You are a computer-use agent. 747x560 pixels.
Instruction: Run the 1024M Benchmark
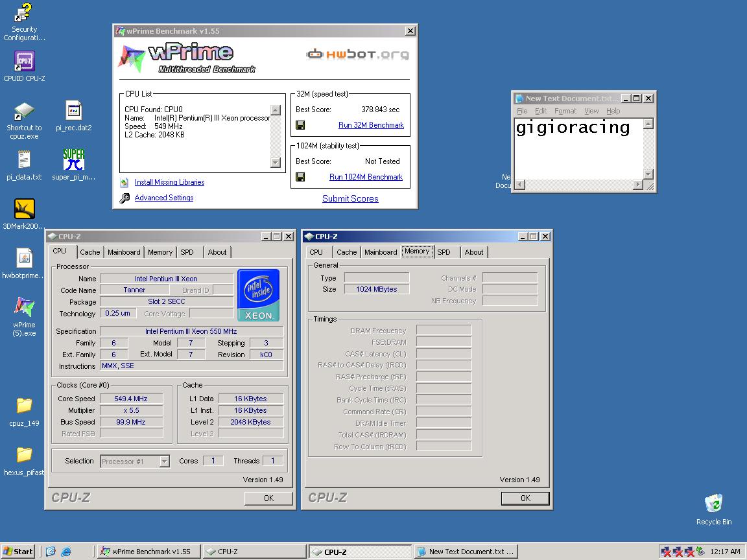point(366,177)
